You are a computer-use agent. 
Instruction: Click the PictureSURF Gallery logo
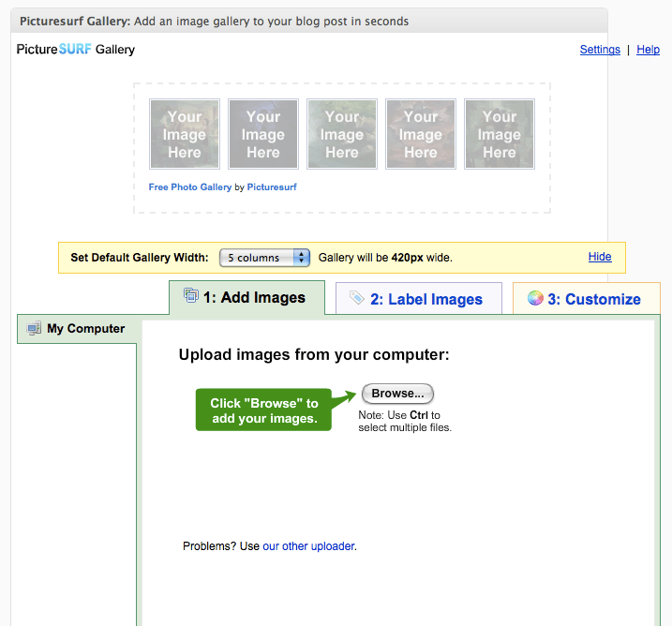coord(76,50)
